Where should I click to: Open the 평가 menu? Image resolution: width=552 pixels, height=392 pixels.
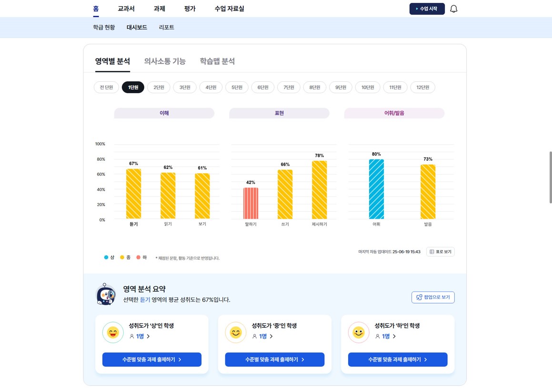tap(190, 9)
